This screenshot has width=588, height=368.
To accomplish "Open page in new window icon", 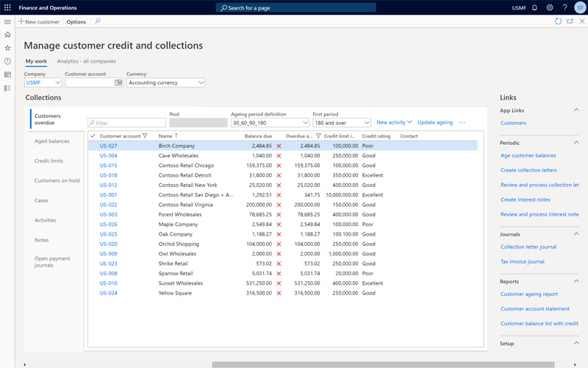I will pyautogui.click(x=570, y=21).
